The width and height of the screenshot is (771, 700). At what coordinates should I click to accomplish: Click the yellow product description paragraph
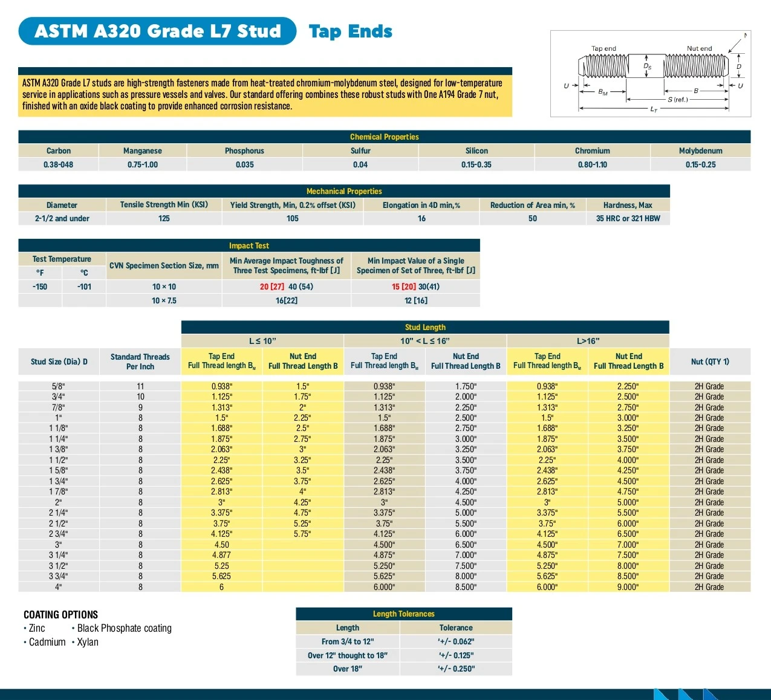pyautogui.click(x=264, y=95)
